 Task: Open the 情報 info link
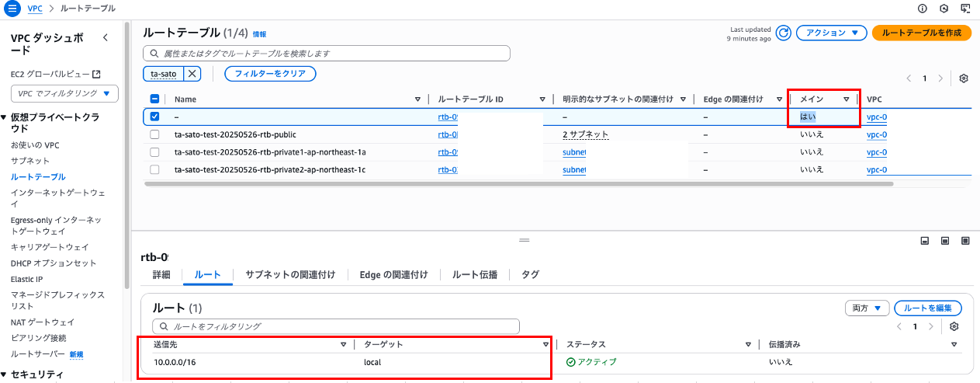[x=259, y=34]
